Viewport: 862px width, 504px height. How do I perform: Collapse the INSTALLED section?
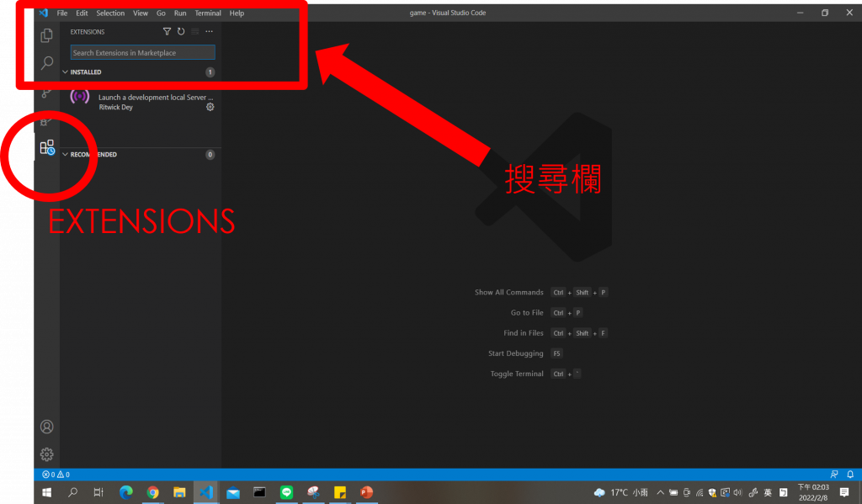coord(66,72)
